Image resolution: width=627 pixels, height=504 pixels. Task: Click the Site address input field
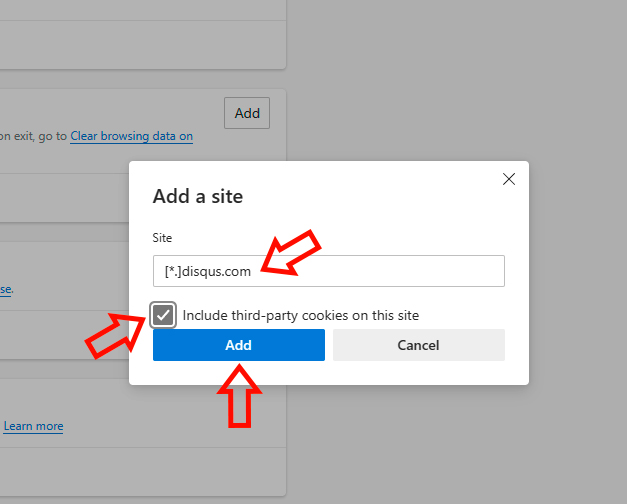pos(328,271)
